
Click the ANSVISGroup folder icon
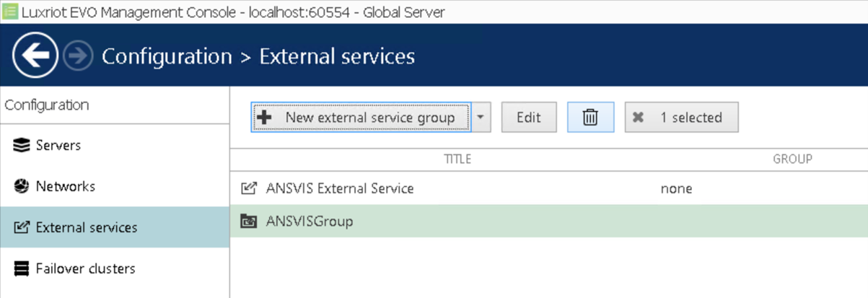click(248, 222)
